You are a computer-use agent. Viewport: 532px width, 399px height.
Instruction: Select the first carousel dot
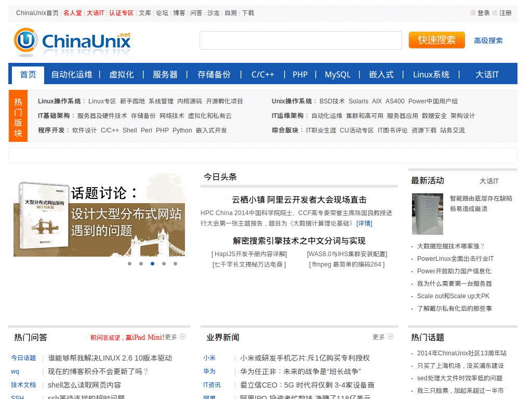pos(129,263)
